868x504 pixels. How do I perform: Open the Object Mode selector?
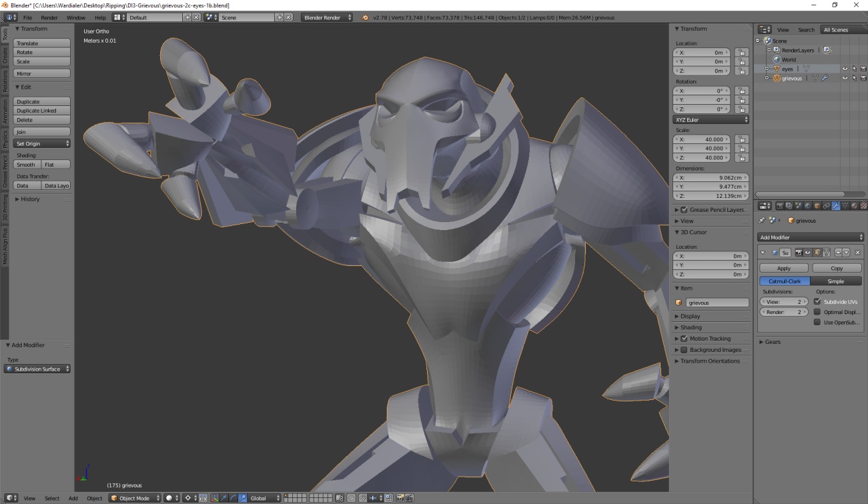(x=135, y=498)
